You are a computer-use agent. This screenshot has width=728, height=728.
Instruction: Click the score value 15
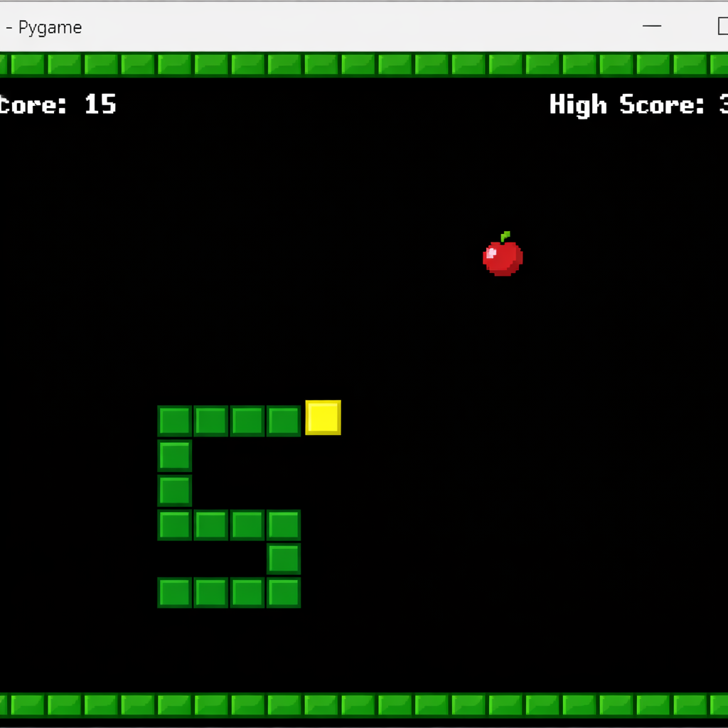point(100,104)
